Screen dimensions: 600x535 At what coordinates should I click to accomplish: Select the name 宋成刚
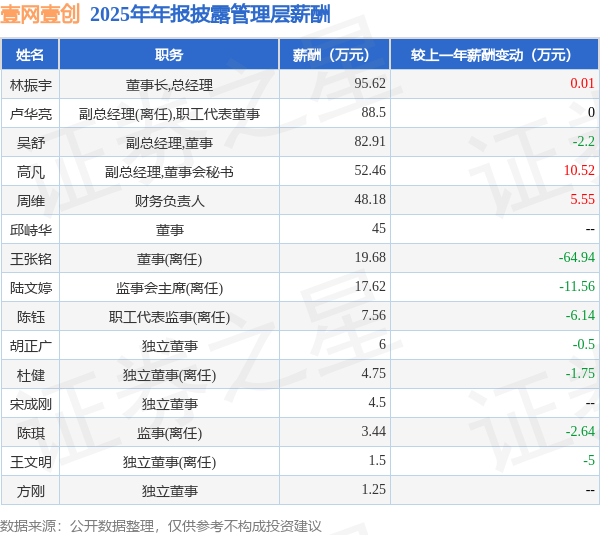point(31,404)
